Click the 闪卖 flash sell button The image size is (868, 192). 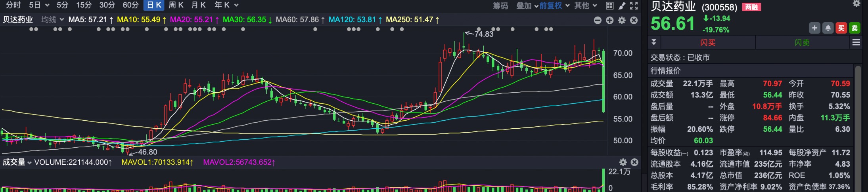pyautogui.click(x=802, y=42)
